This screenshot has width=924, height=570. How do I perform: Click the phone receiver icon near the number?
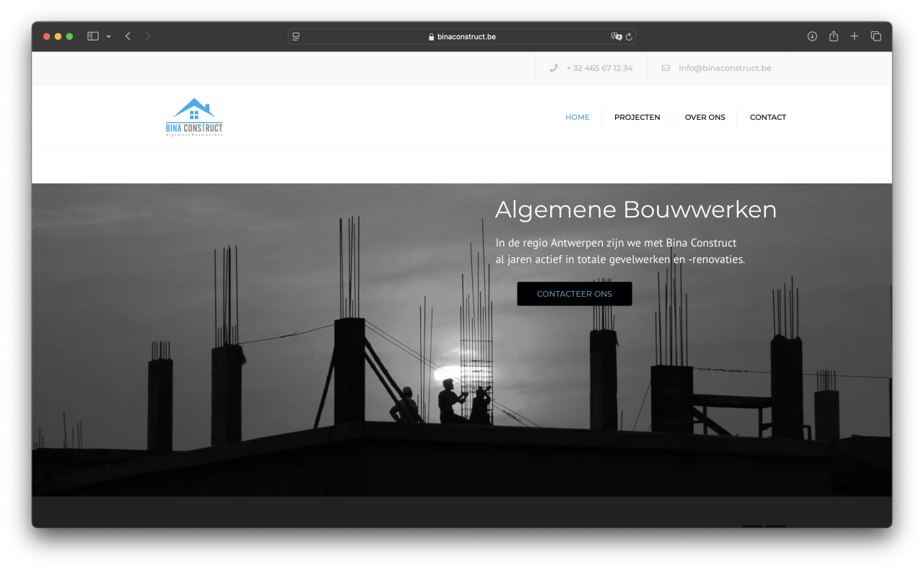click(553, 67)
